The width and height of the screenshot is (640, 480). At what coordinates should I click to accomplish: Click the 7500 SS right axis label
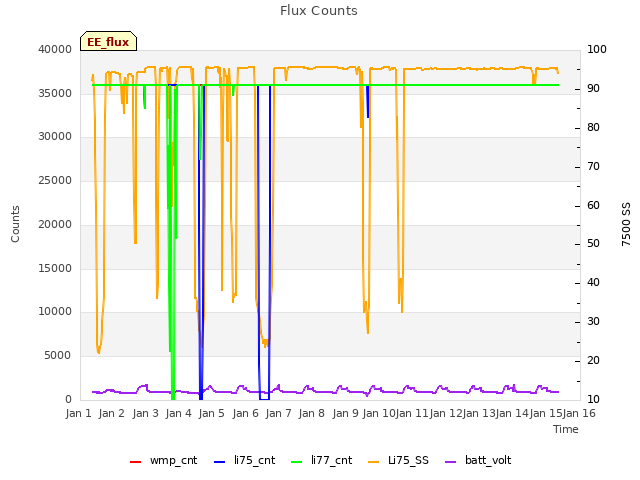click(626, 224)
